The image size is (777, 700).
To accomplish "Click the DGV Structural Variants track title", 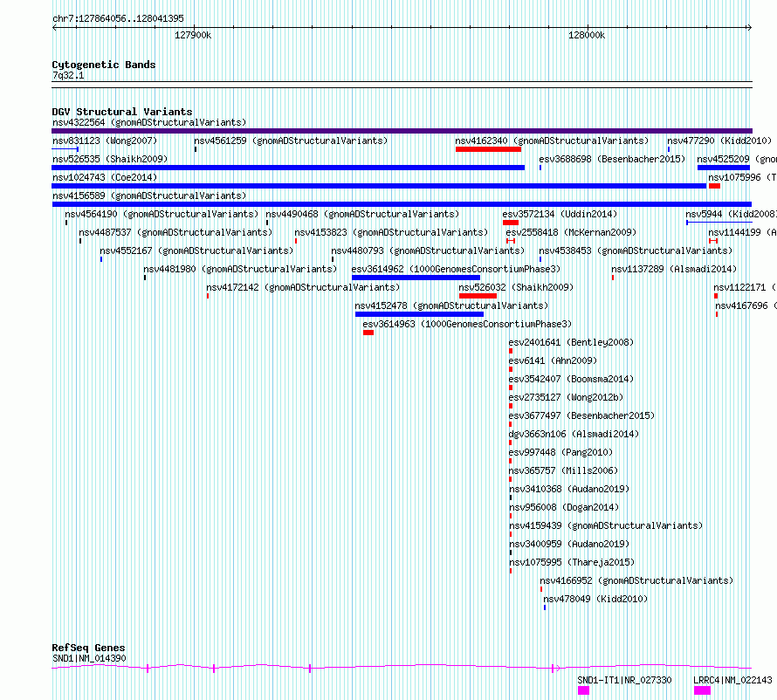I will click(122, 112).
